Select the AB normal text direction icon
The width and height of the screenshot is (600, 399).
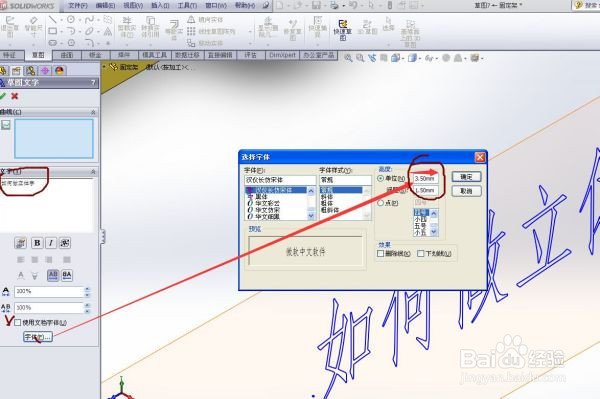53,275
